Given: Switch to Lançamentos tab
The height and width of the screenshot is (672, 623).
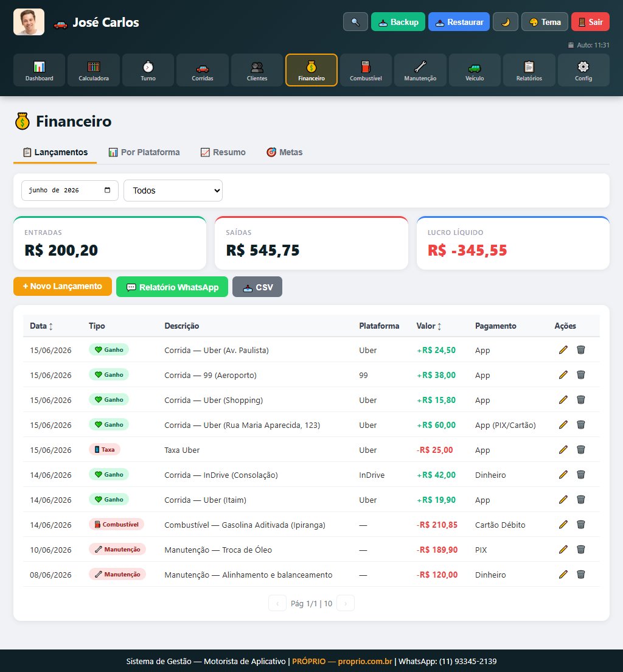Looking at the screenshot, I should (55, 152).
